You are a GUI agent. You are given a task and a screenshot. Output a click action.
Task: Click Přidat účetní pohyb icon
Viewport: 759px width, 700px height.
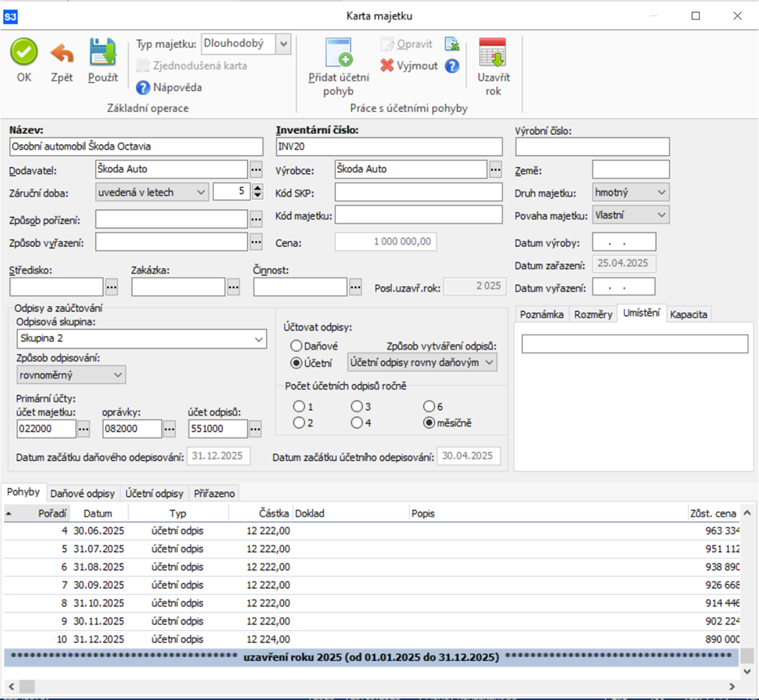(x=338, y=54)
